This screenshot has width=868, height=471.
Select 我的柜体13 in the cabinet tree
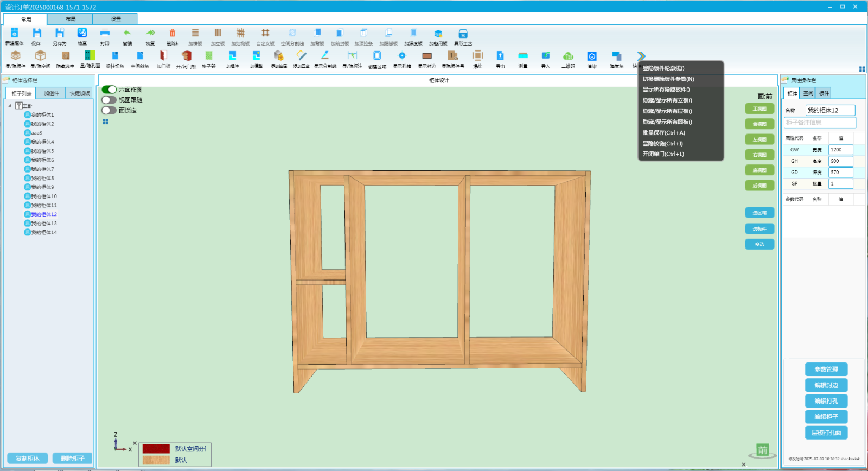[x=43, y=223]
